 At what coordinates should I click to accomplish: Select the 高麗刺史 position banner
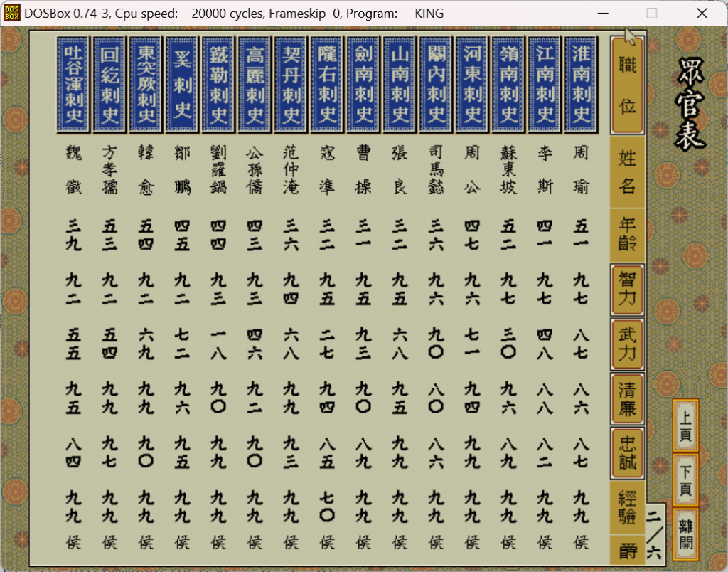point(255,85)
